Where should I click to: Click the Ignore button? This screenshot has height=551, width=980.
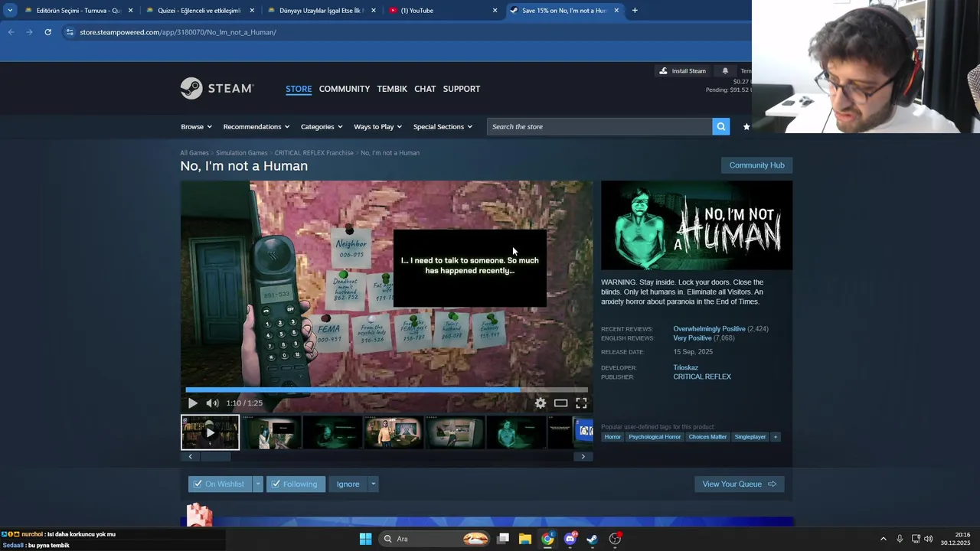[348, 484]
